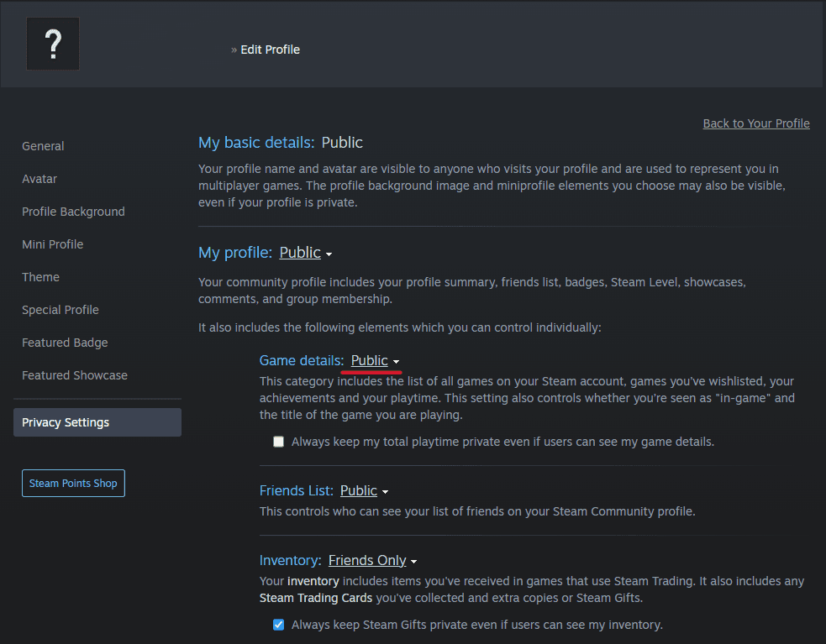
Task: Click the Game details label
Action: point(302,360)
